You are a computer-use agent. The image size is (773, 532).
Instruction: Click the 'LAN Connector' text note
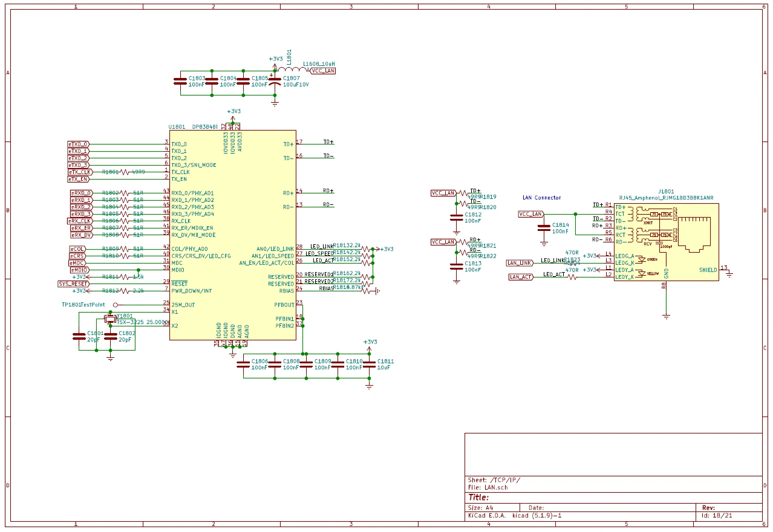541,198
